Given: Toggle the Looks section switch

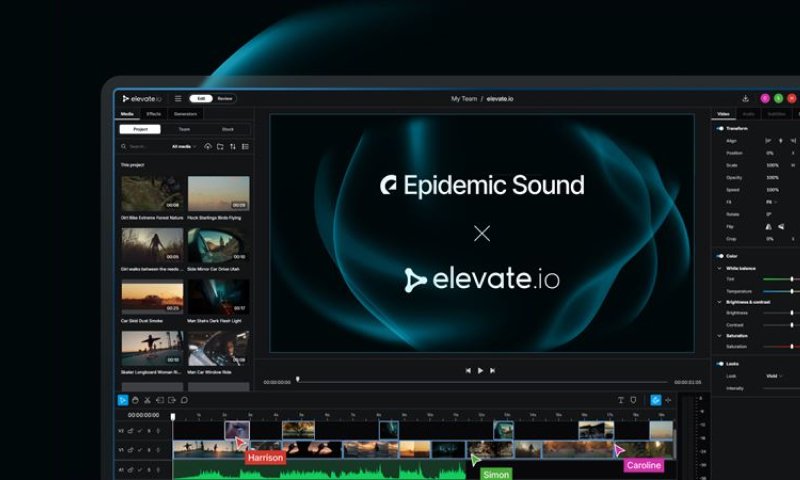Looking at the screenshot, I should (720, 364).
